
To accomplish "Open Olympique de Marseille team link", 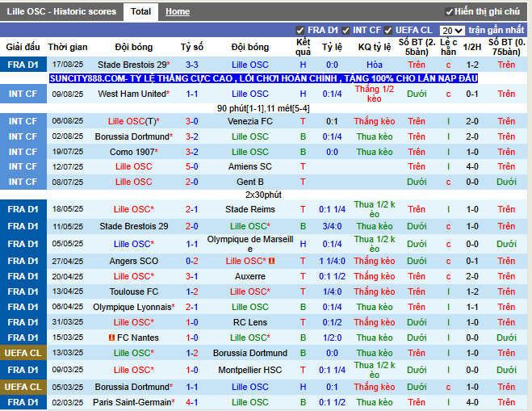I will [250, 244].
